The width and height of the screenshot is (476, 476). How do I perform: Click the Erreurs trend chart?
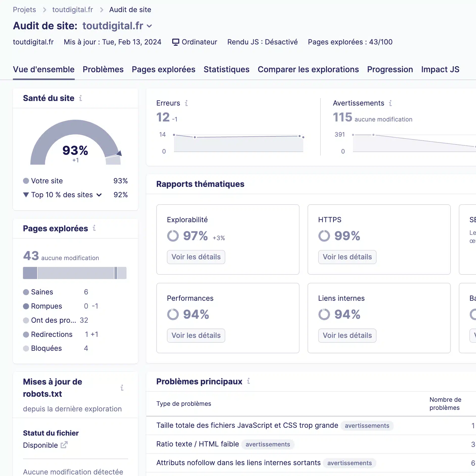(x=239, y=143)
